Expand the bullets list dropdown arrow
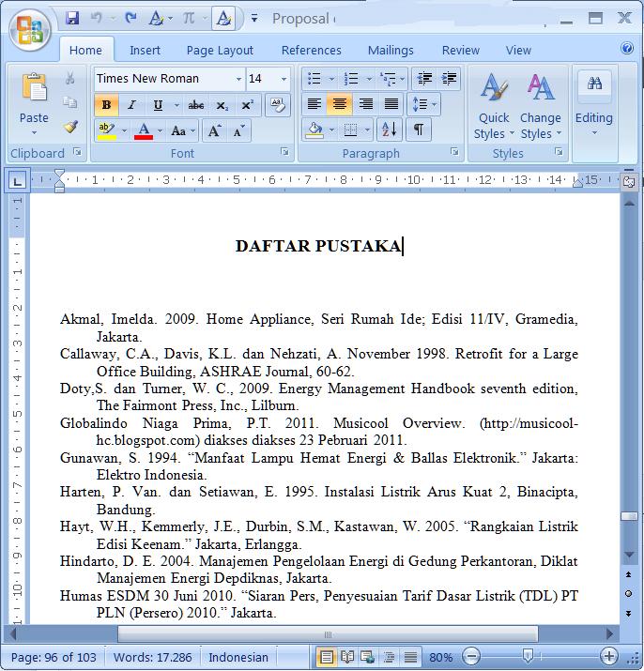The height and width of the screenshot is (671, 644). (x=331, y=79)
